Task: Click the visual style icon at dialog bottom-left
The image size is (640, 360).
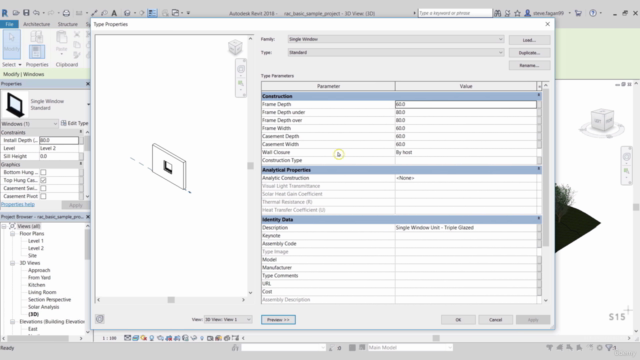Action: point(100,319)
